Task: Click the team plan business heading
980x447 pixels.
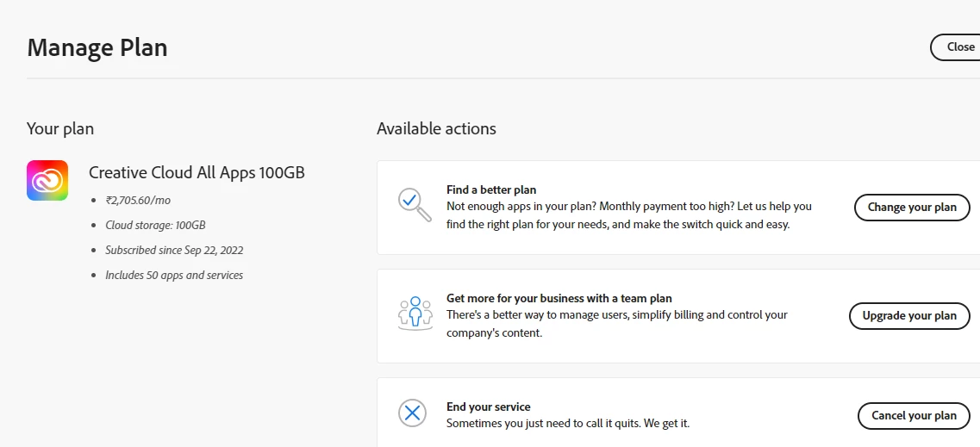Action: pyautogui.click(x=559, y=298)
